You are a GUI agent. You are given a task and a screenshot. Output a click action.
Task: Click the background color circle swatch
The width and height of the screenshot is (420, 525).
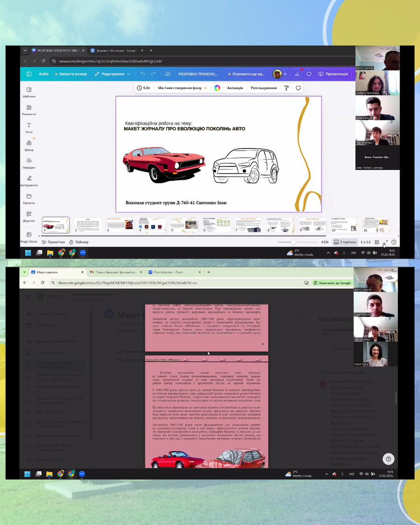click(x=217, y=88)
